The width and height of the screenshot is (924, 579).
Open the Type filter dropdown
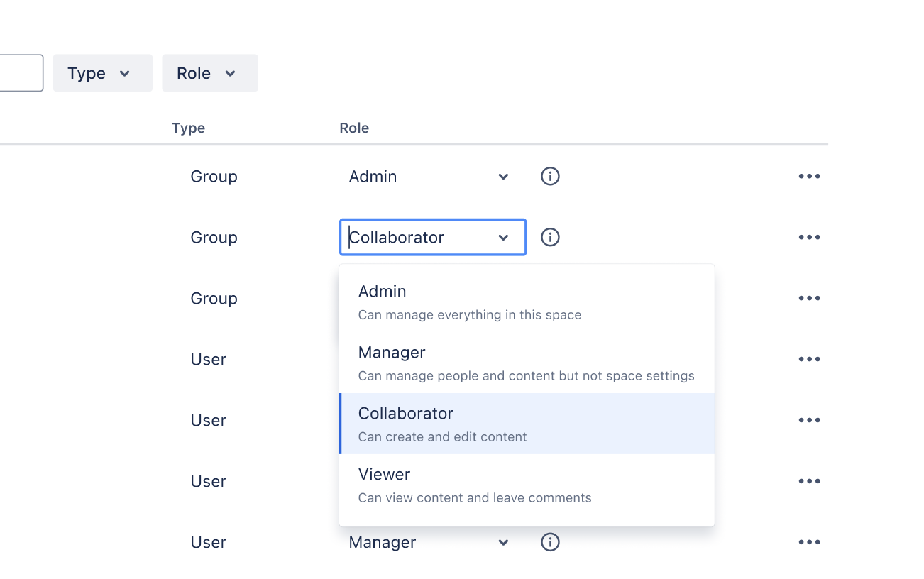(102, 72)
